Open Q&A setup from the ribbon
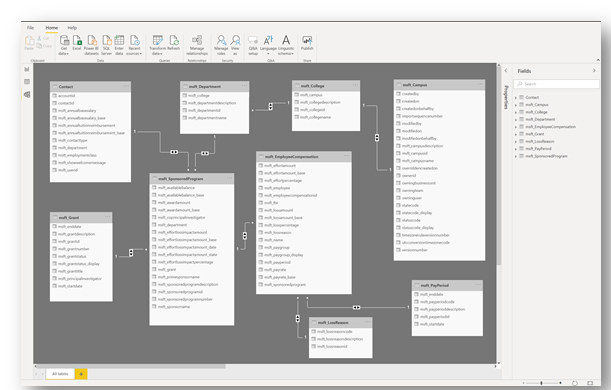Image resolution: width=611 pixels, height=390 pixels. point(253,40)
